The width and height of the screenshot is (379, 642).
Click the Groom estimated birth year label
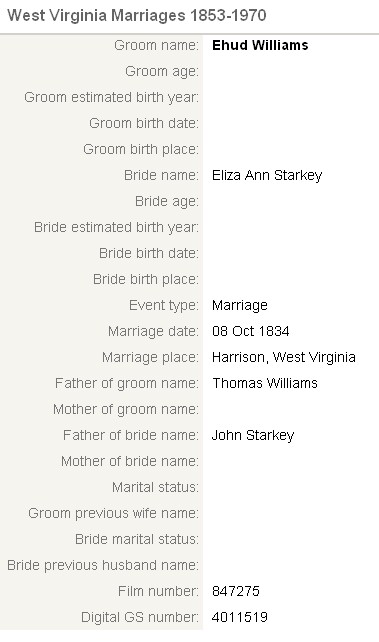[111, 97]
